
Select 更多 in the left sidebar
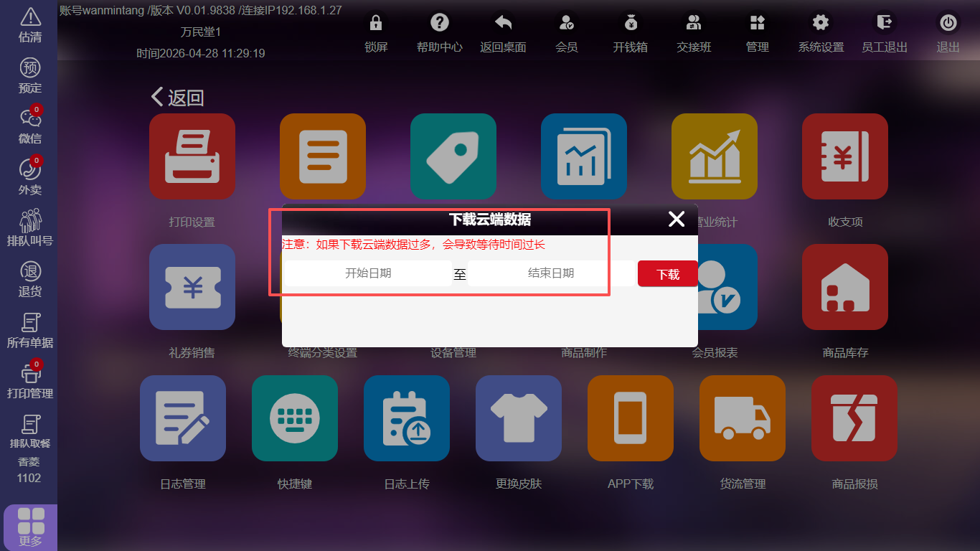[x=30, y=527]
